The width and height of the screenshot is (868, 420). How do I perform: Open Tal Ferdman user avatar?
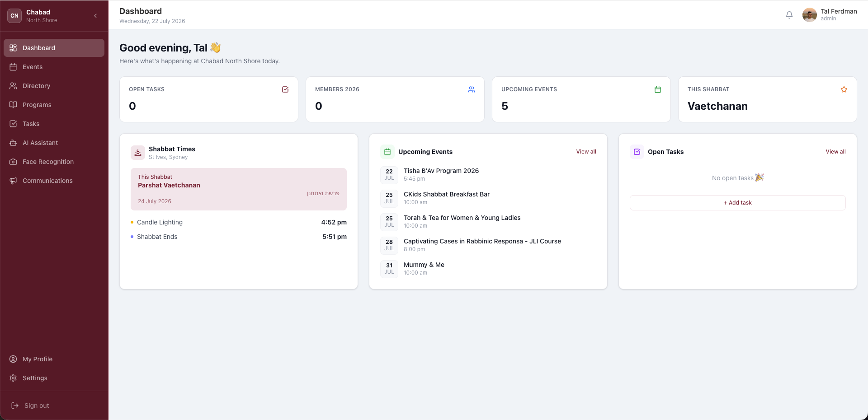[809, 15]
